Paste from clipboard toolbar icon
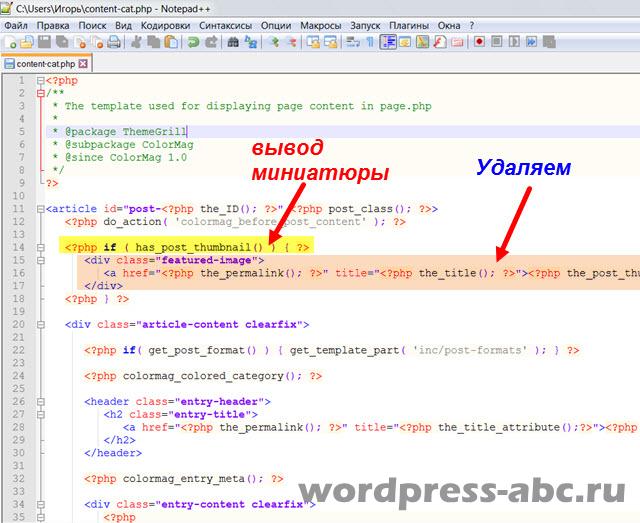 171,42
